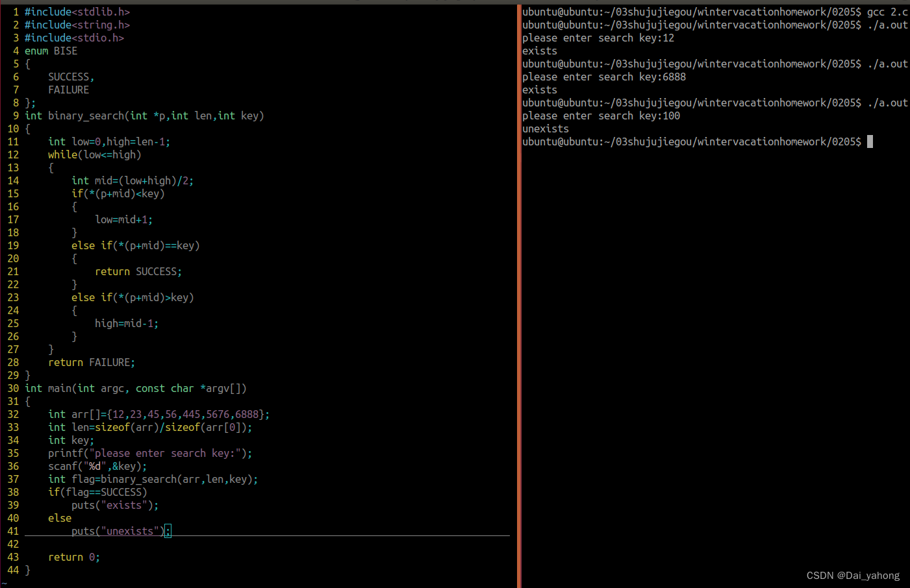This screenshot has width=910, height=588.
Task: Place cursor on 'enum BISE' line
Action: coord(51,51)
